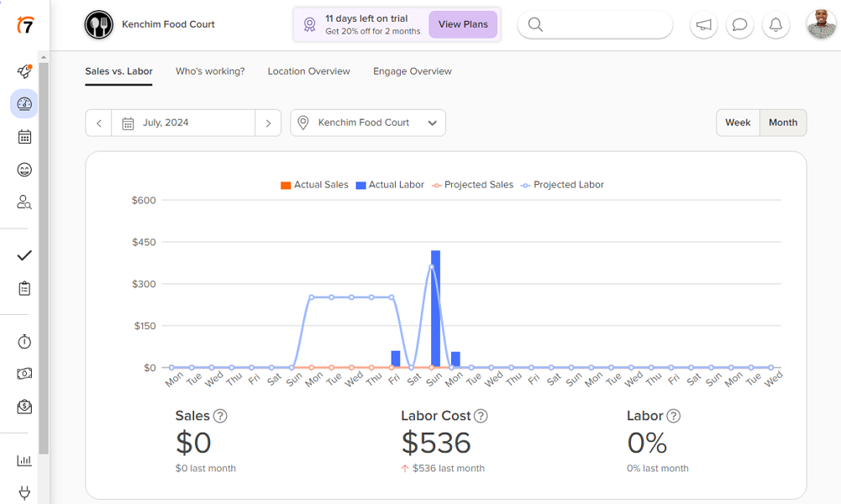Open the Kenchim Food Court location dropdown
This screenshot has height=504, width=841.
(x=367, y=122)
